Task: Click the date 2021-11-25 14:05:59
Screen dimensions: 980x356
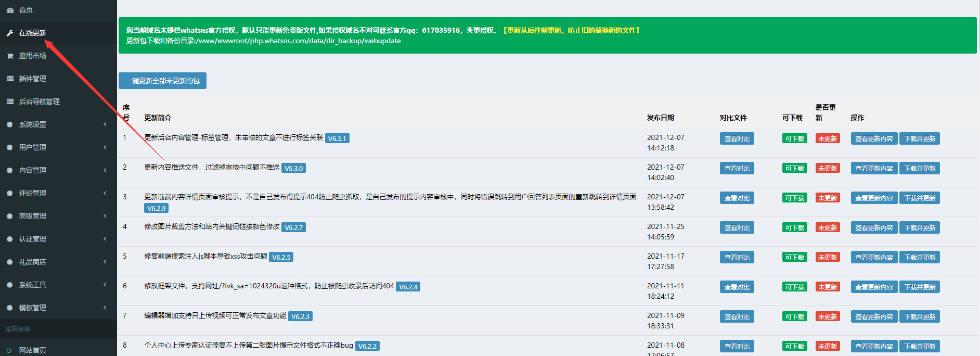Action: click(x=666, y=232)
